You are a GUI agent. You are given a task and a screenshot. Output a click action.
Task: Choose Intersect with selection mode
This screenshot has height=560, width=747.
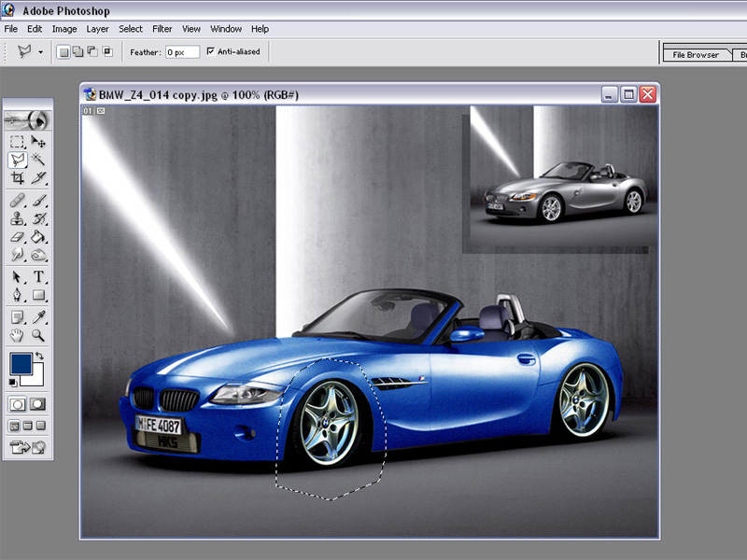107,52
